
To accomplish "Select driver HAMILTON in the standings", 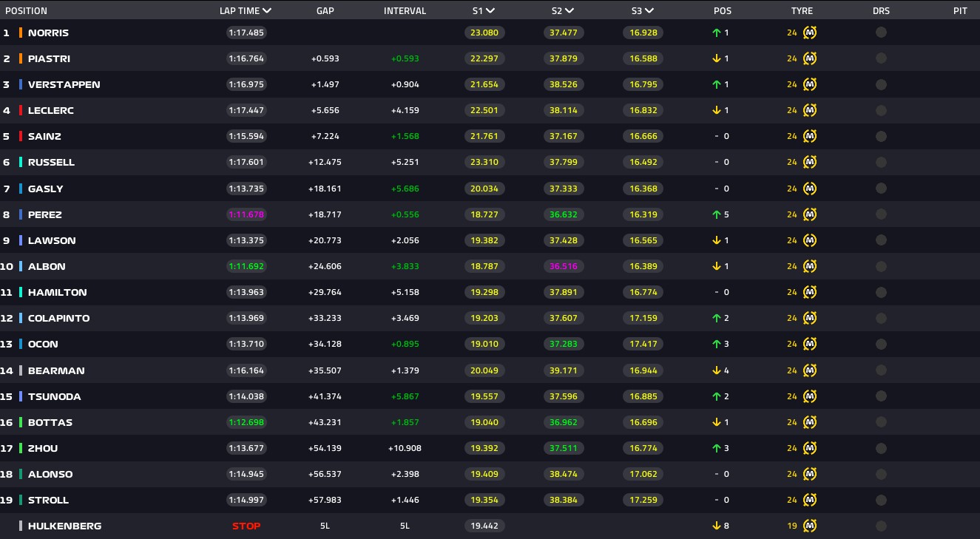I will click(58, 292).
